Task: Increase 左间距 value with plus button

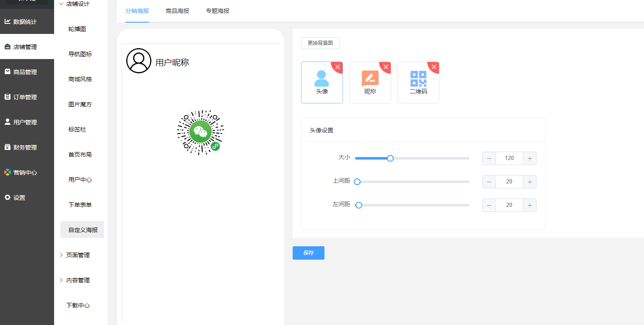Action: [530, 205]
